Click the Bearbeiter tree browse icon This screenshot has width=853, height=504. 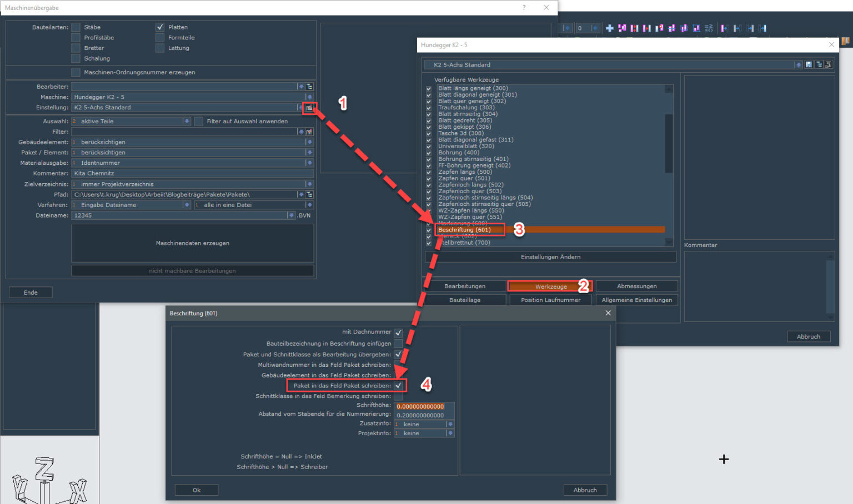(309, 87)
